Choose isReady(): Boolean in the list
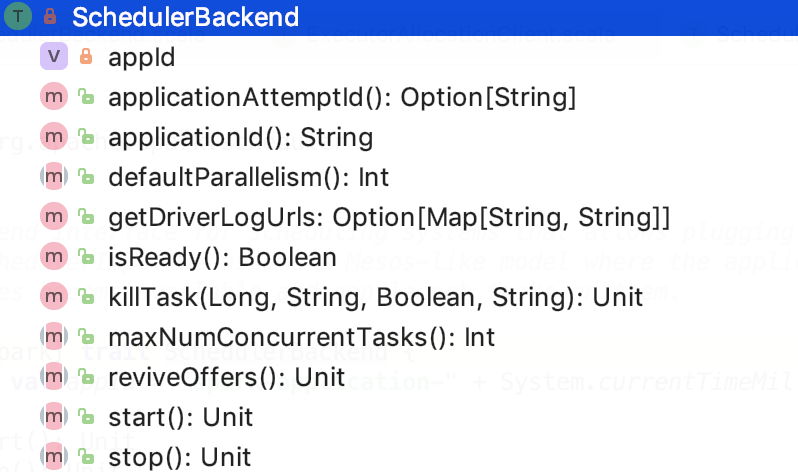The image size is (798, 472). [222, 258]
